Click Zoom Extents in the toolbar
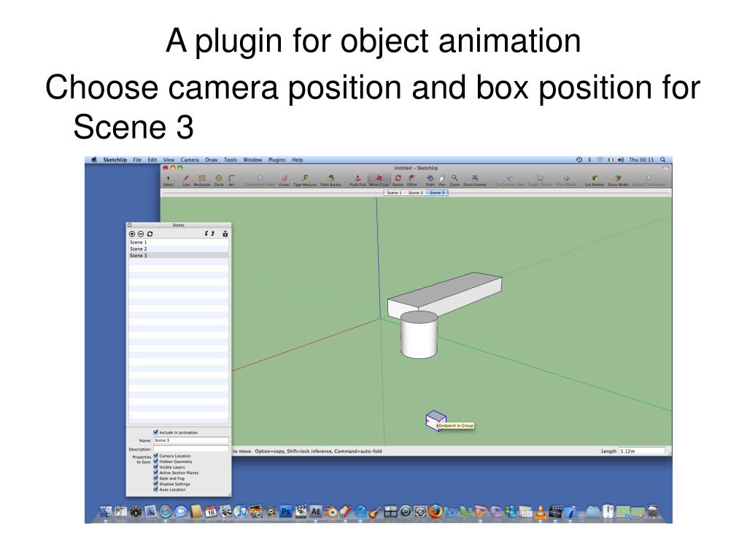Viewport: 747px width, 560px height. (475, 179)
